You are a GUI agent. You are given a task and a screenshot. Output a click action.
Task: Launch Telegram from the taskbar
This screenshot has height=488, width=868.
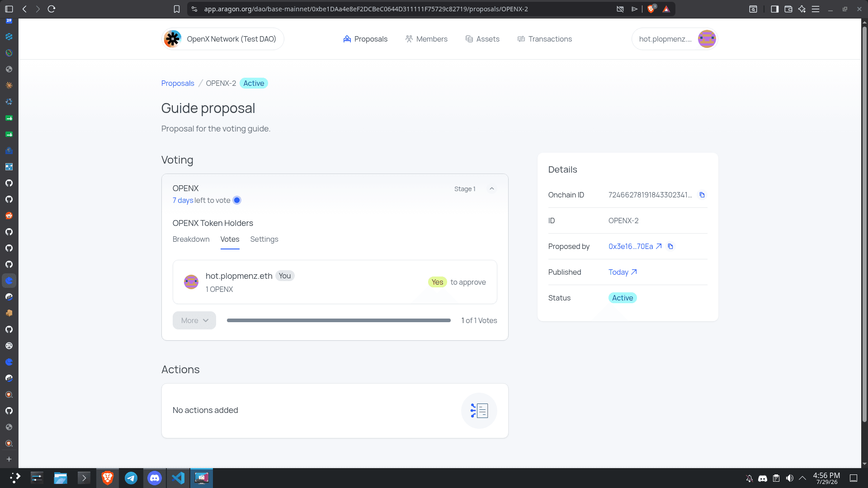pos(131,478)
